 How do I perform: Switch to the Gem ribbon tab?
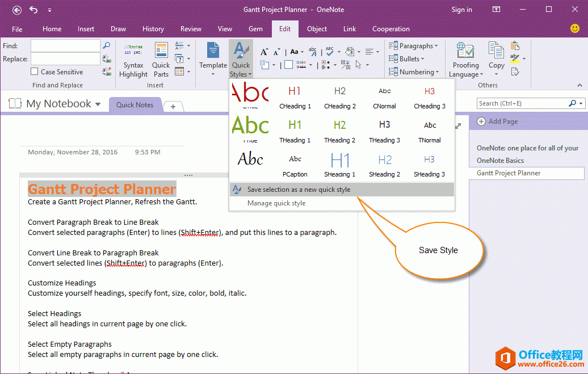(x=255, y=29)
